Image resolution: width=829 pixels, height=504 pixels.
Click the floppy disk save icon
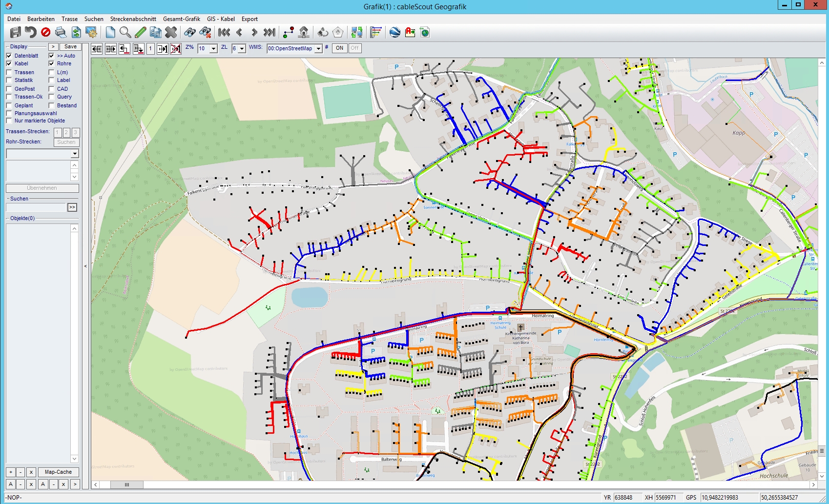(15, 33)
